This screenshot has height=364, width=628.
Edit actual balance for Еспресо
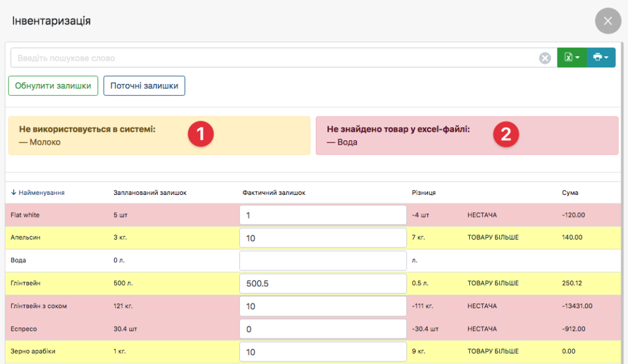click(323, 329)
